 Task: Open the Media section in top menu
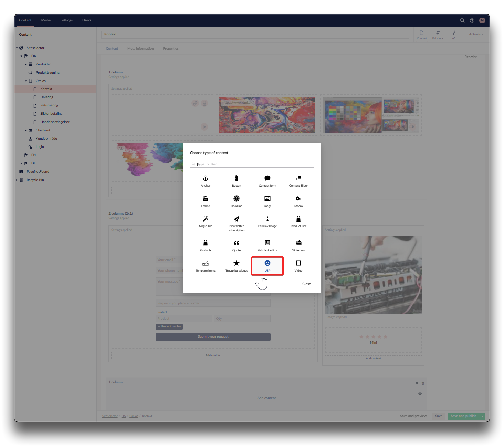[46, 20]
